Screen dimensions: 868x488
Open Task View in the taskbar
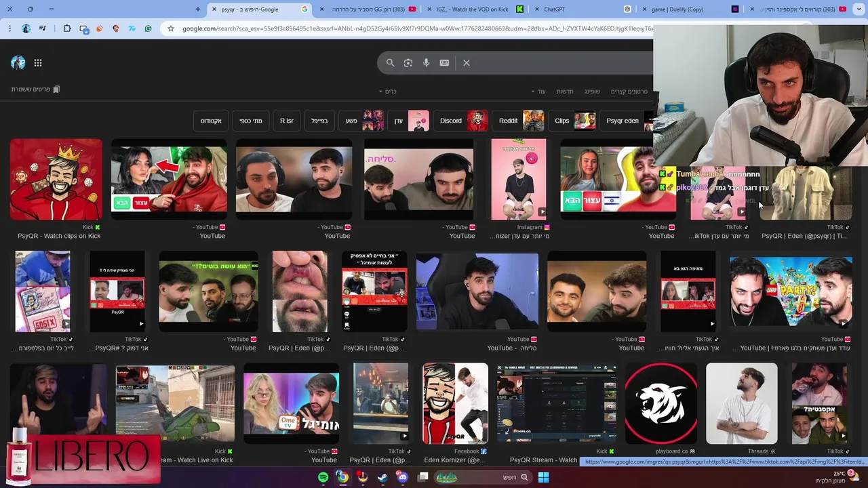[423, 477]
